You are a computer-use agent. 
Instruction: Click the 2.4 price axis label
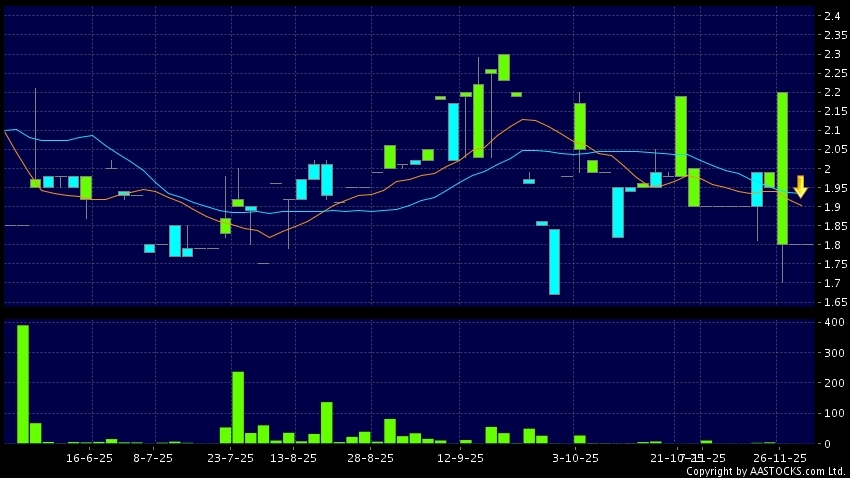coord(831,16)
